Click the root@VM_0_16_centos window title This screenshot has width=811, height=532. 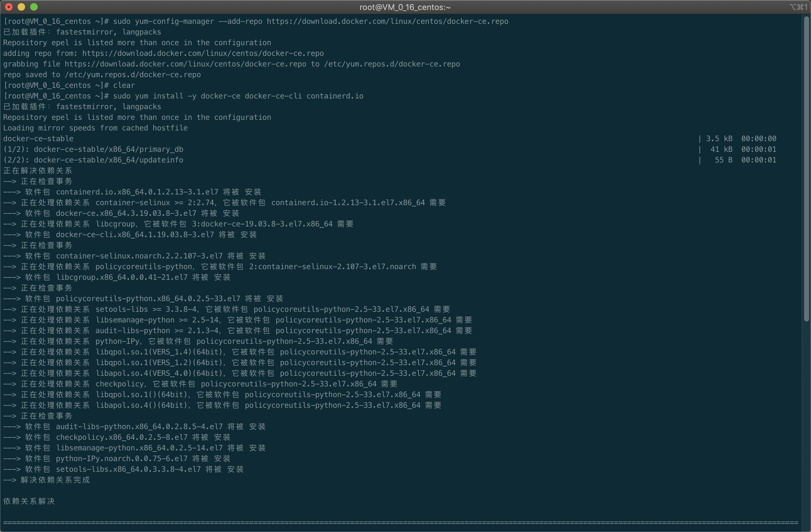(405, 7)
